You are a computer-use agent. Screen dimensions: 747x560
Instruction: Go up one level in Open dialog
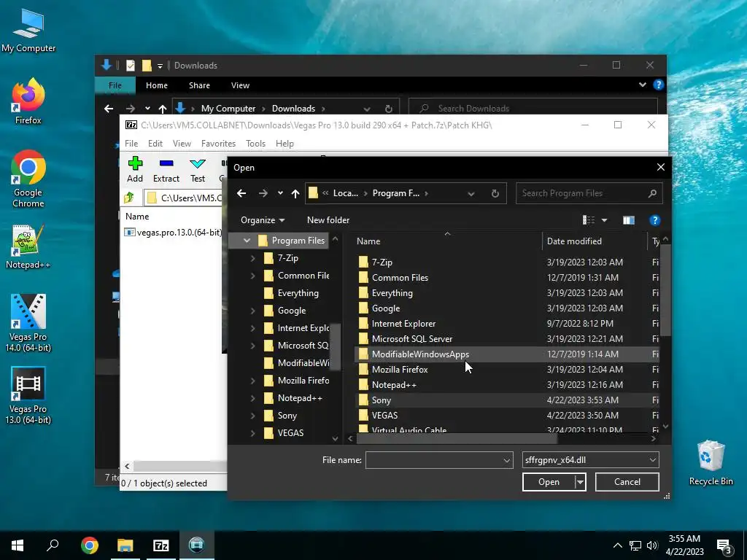pyautogui.click(x=295, y=193)
